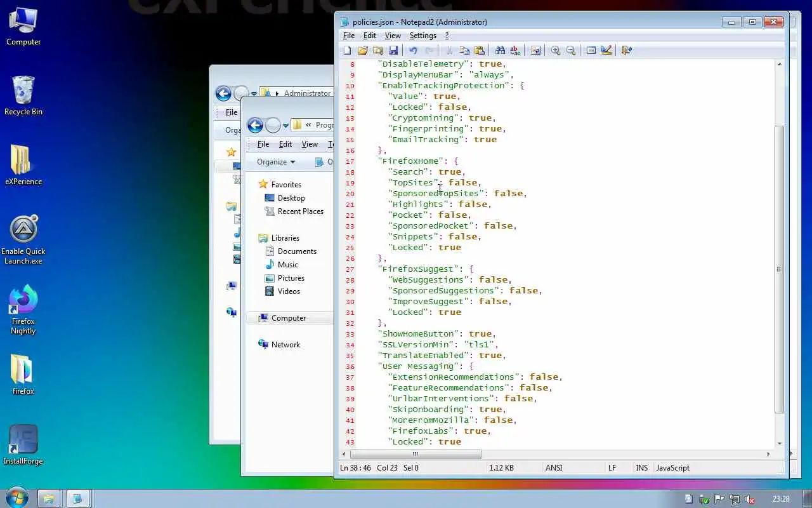
Task: Click the Browse folder toolbar icon
Action: 377,50
